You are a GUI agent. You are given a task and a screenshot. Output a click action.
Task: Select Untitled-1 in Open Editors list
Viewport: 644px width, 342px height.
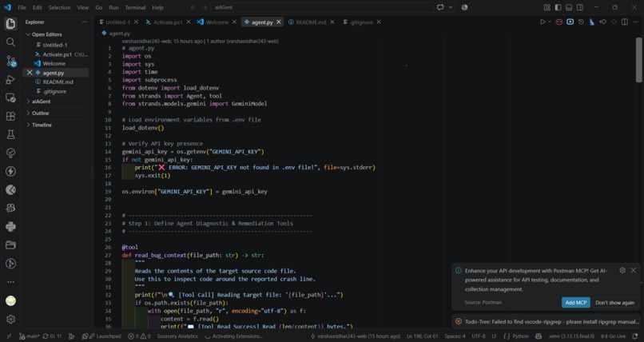(55, 46)
